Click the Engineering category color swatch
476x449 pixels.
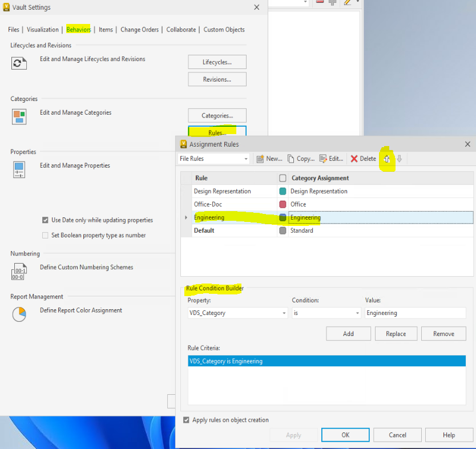click(282, 217)
